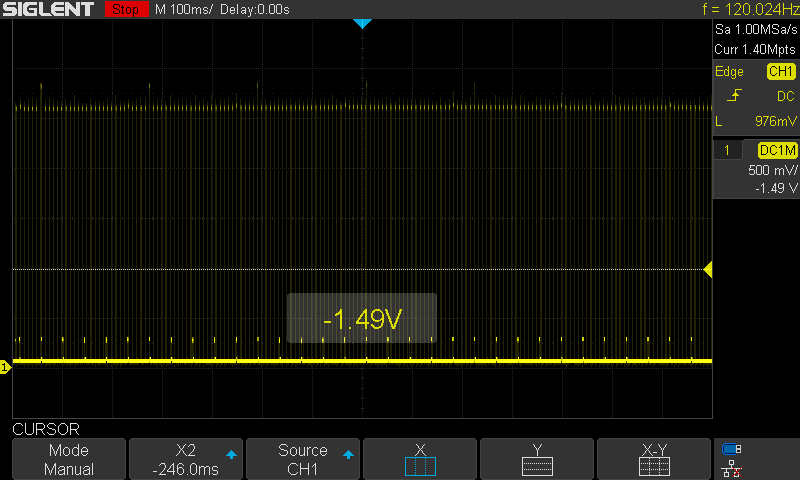Select the Y cursor type button
The width and height of the screenshot is (800, 480).
(537, 459)
